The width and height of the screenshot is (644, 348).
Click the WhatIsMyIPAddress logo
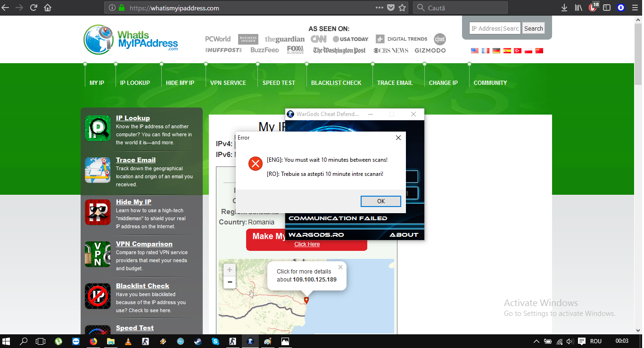[131, 40]
